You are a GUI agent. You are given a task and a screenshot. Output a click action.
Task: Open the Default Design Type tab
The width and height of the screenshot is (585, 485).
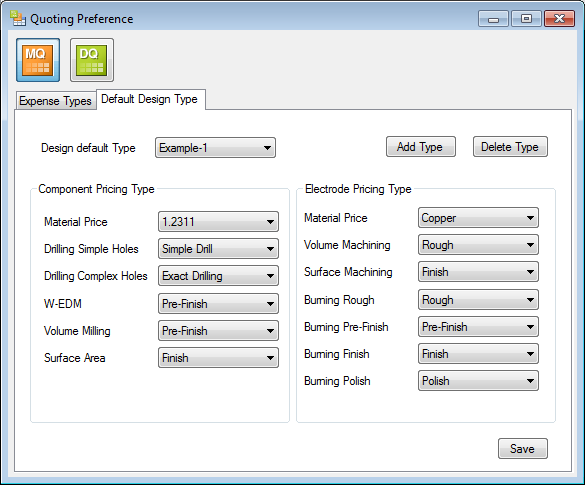coord(150,99)
